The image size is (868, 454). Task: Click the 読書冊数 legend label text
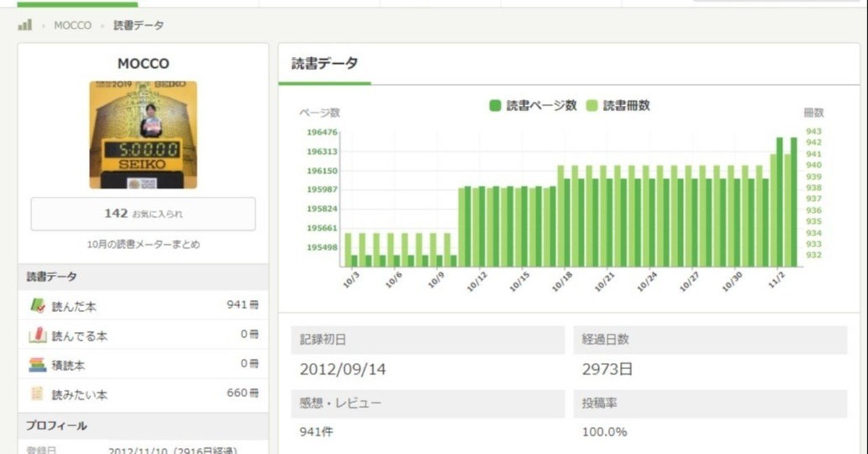point(627,106)
